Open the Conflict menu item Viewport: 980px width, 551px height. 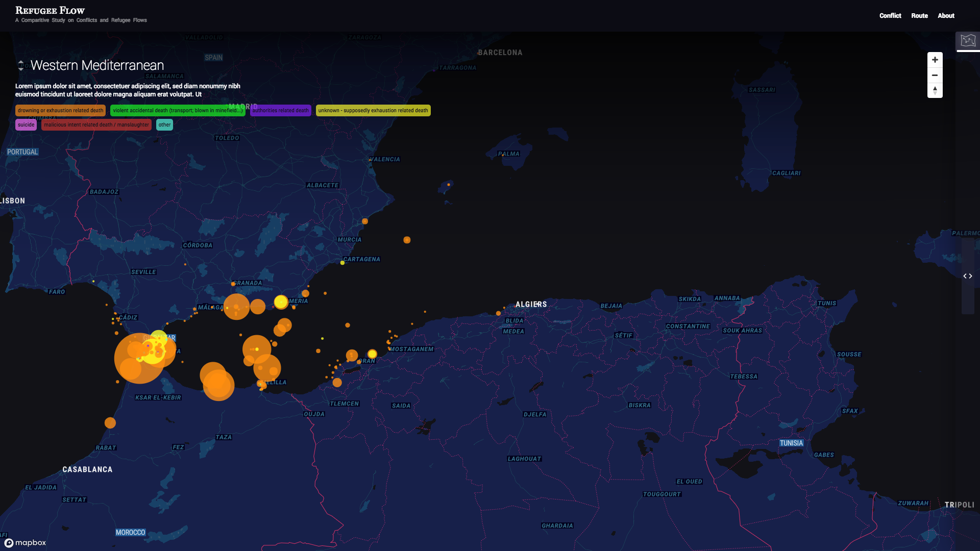[890, 16]
